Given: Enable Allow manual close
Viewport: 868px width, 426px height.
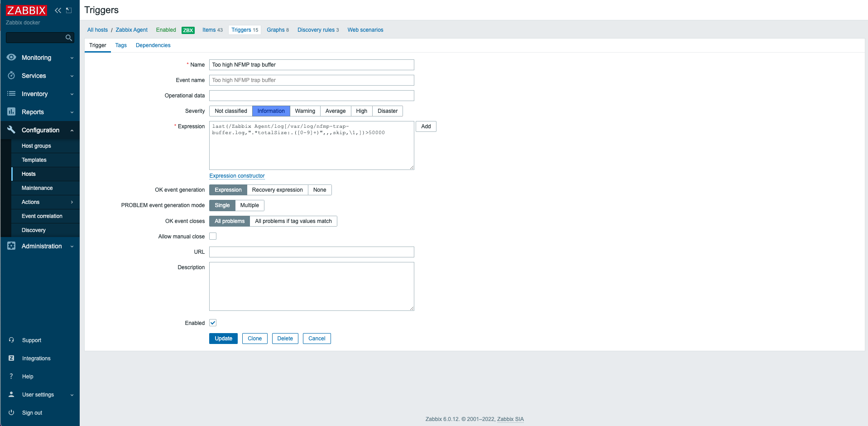Looking at the screenshot, I should click(213, 236).
